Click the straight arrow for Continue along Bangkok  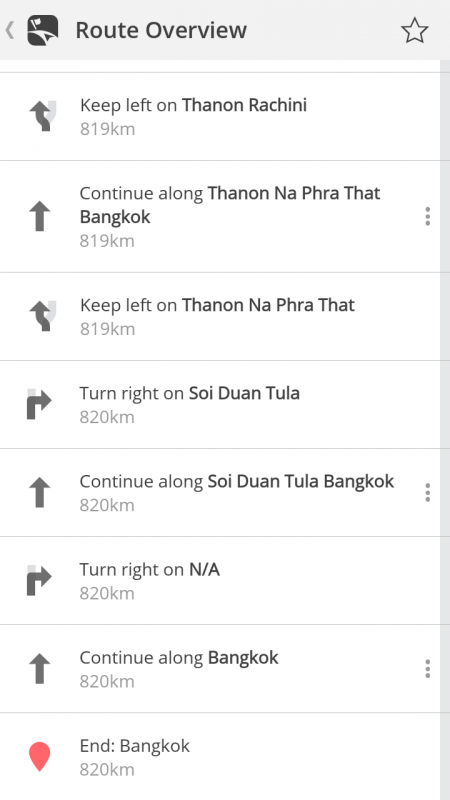pos(40,668)
